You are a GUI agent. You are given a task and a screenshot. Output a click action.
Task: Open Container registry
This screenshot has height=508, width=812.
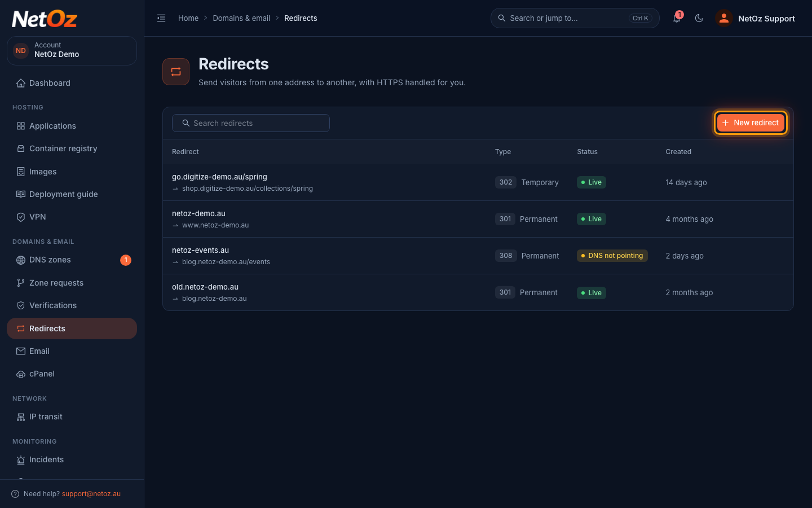(x=72, y=148)
